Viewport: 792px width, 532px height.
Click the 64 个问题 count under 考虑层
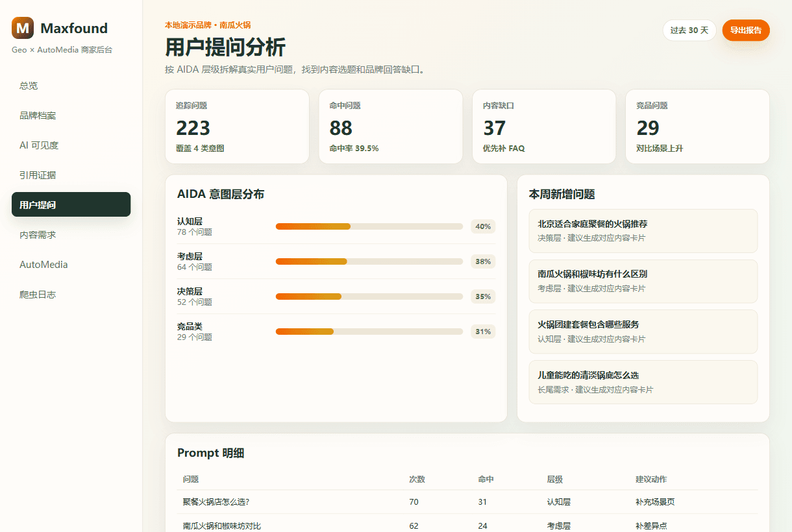click(x=195, y=267)
